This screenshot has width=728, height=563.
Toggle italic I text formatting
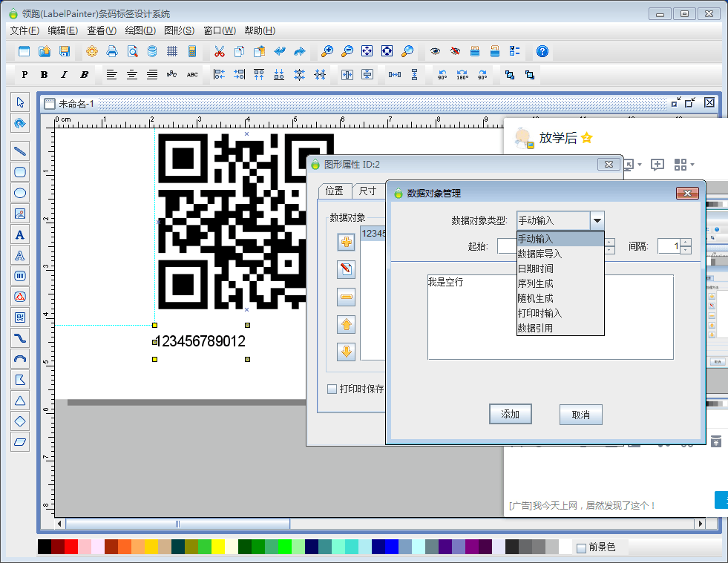click(64, 74)
